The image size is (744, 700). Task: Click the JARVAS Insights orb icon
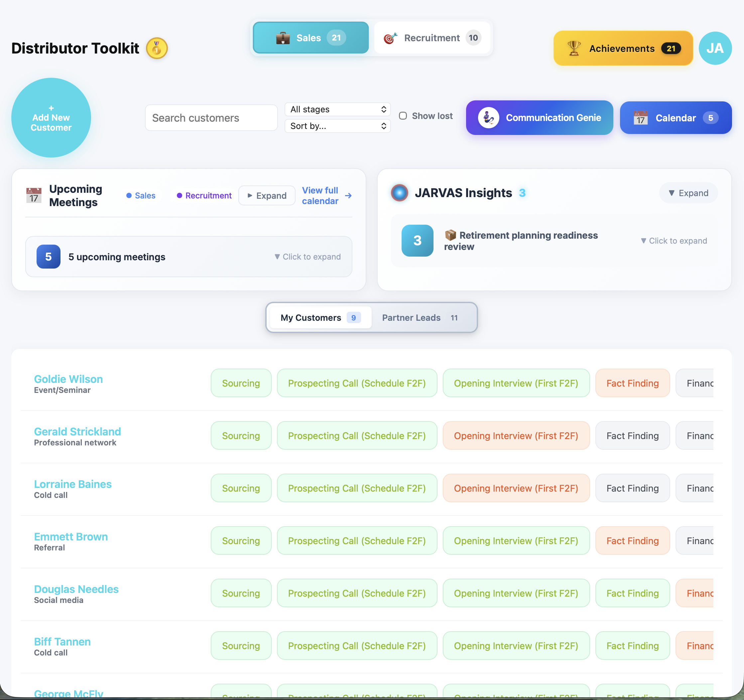(399, 193)
